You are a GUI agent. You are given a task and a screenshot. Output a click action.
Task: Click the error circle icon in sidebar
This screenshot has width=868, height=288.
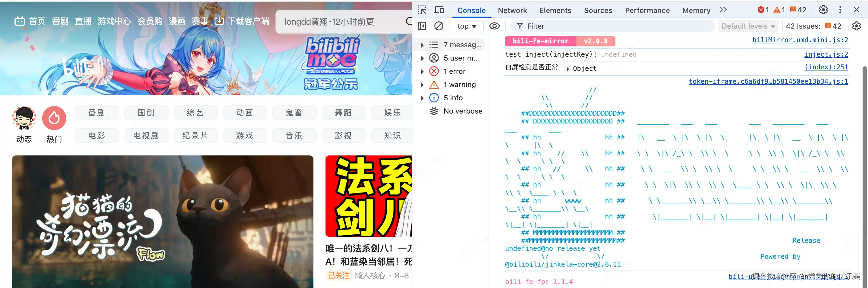pos(434,71)
